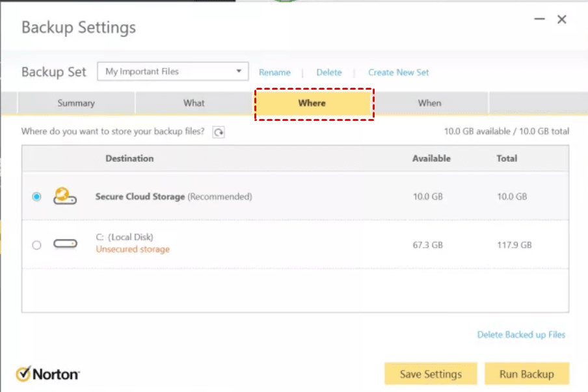The width and height of the screenshot is (588, 392).
Task: Minimize the Backup Settings window
Action: pyautogui.click(x=540, y=20)
